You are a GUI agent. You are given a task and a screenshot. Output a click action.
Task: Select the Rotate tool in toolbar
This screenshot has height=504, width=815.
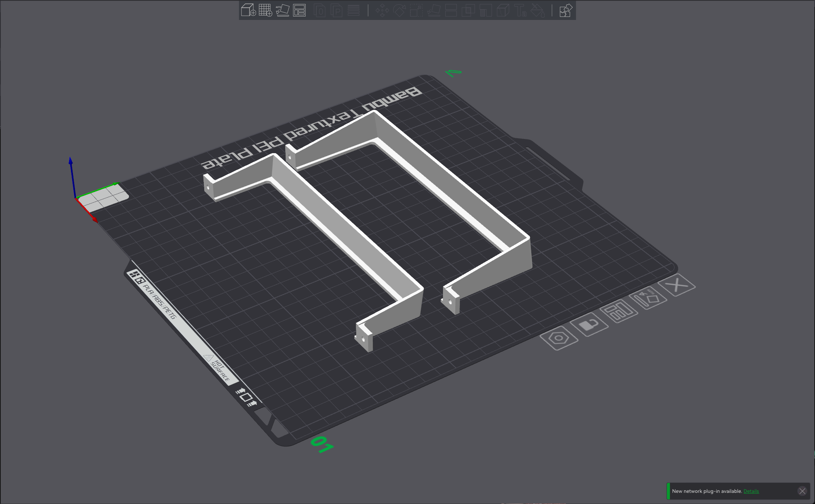point(399,10)
